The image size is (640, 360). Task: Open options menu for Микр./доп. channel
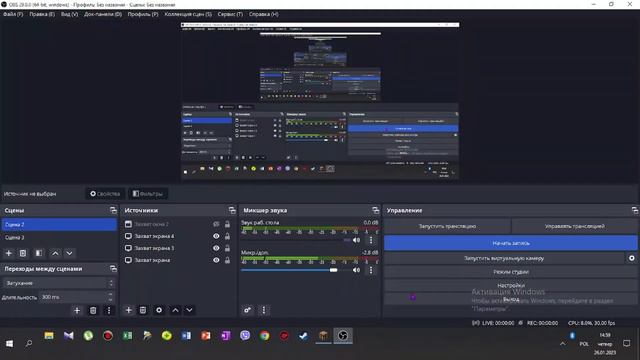371,270
